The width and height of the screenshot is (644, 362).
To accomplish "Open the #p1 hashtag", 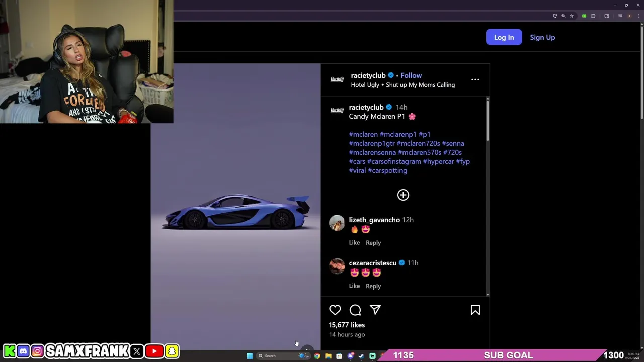I will 425,134.
